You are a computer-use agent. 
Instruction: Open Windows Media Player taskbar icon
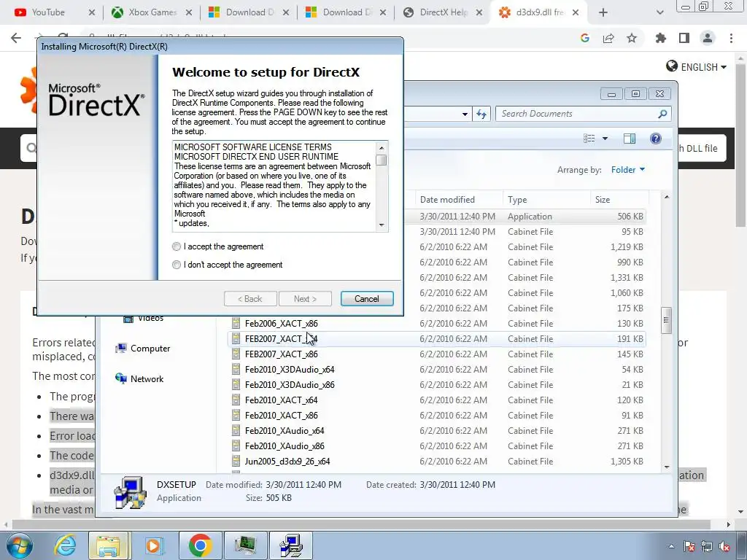click(153, 545)
